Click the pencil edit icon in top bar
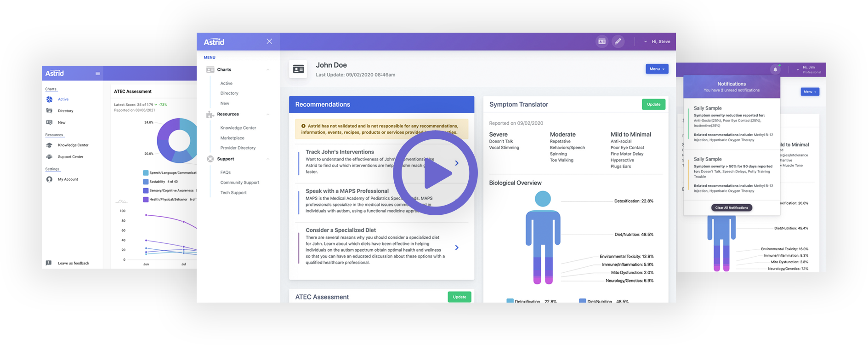The width and height of the screenshot is (868, 345). [x=618, y=41]
